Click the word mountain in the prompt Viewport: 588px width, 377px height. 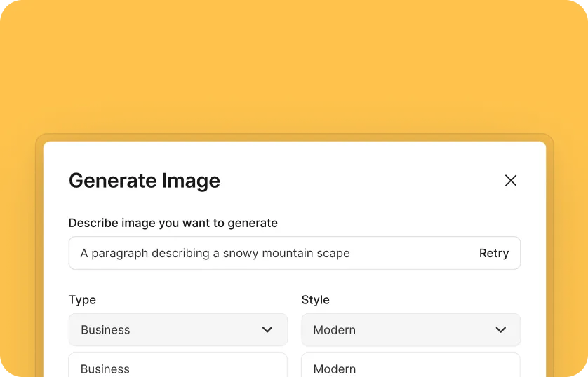[289, 253]
